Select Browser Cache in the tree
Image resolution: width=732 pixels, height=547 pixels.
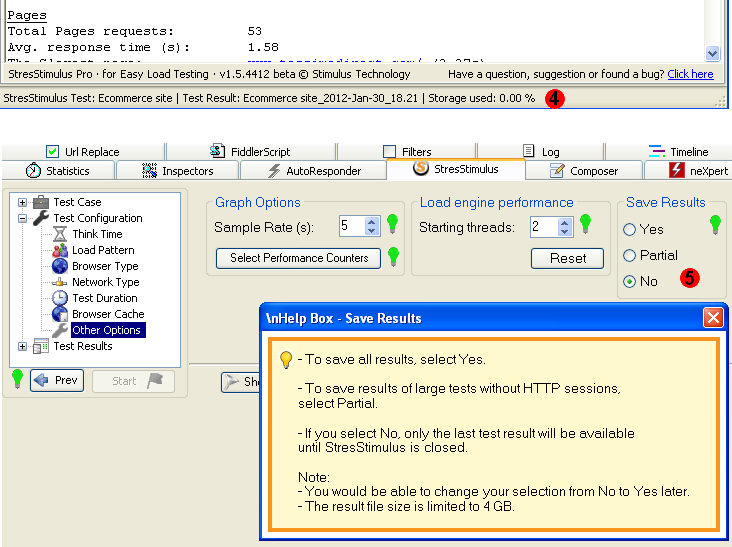108,314
